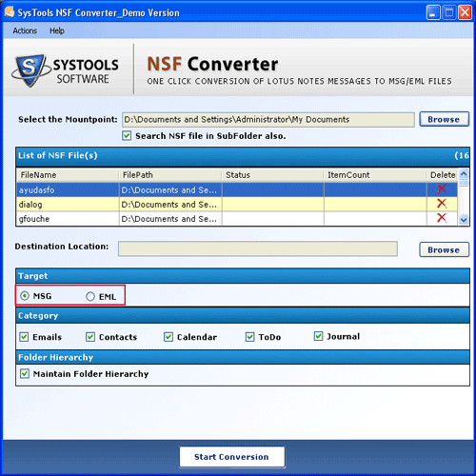Viewport: 476px width, 476px height.
Task: Open the Actions menu
Action: point(25,30)
